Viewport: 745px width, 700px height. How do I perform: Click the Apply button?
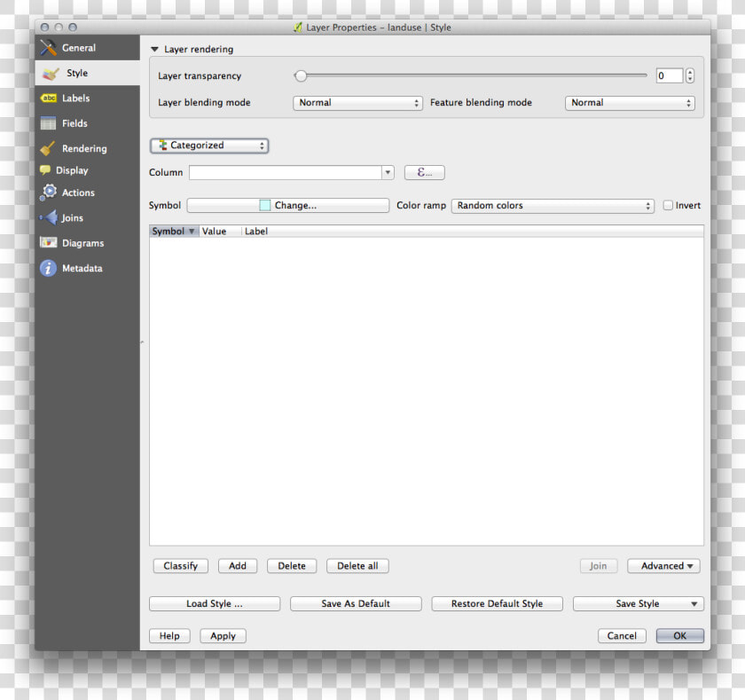pos(223,636)
